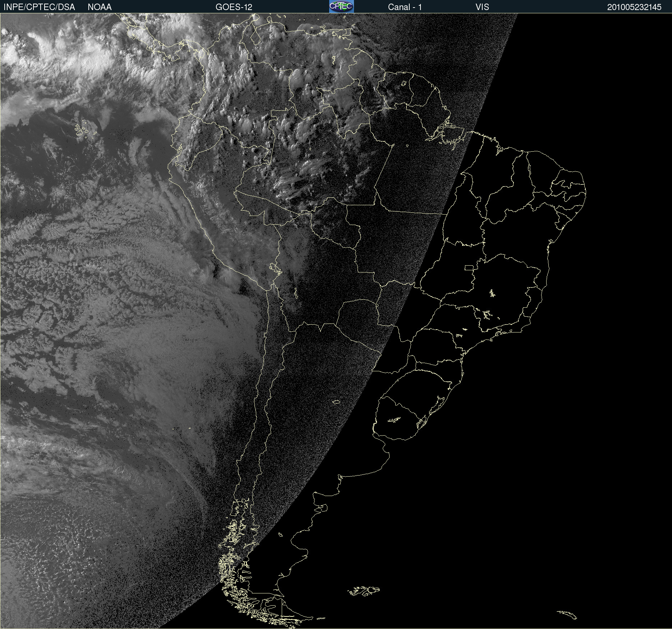Click the CPTEC logo in header
This screenshot has height=629, width=672.
click(341, 6)
